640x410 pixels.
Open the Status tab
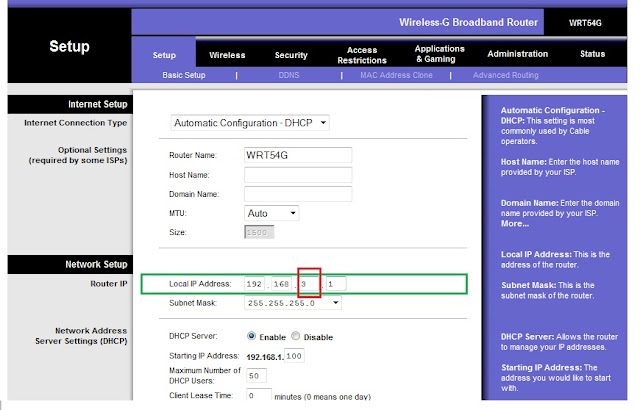click(592, 54)
